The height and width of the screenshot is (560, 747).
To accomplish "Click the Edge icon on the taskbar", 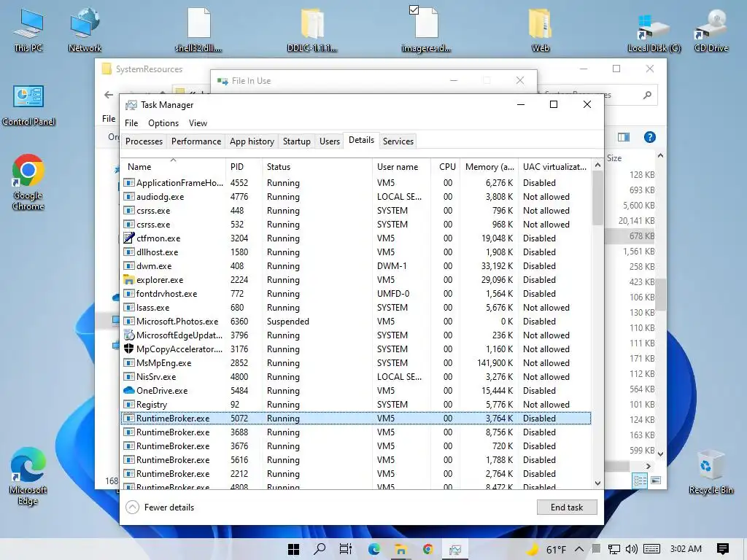I will (374, 549).
